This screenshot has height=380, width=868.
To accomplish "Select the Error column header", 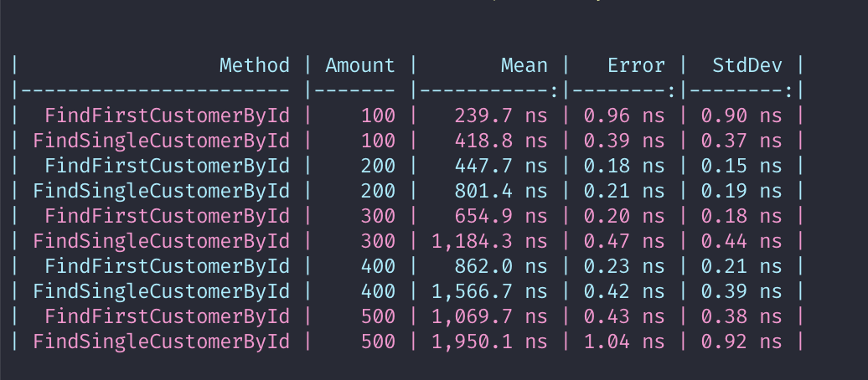I will tap(636, 65).
